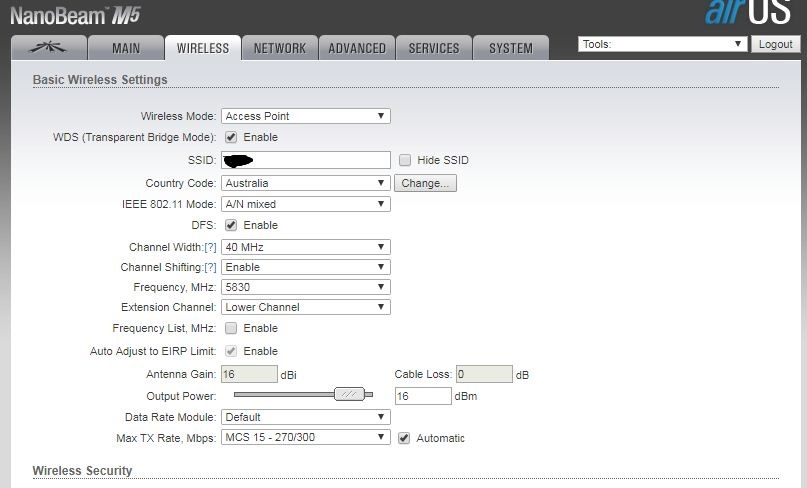Image resolution: width=807 pixels, height=488 pixels.
Task: Open the NETWORK tab
Action: [x=280, y=48]
